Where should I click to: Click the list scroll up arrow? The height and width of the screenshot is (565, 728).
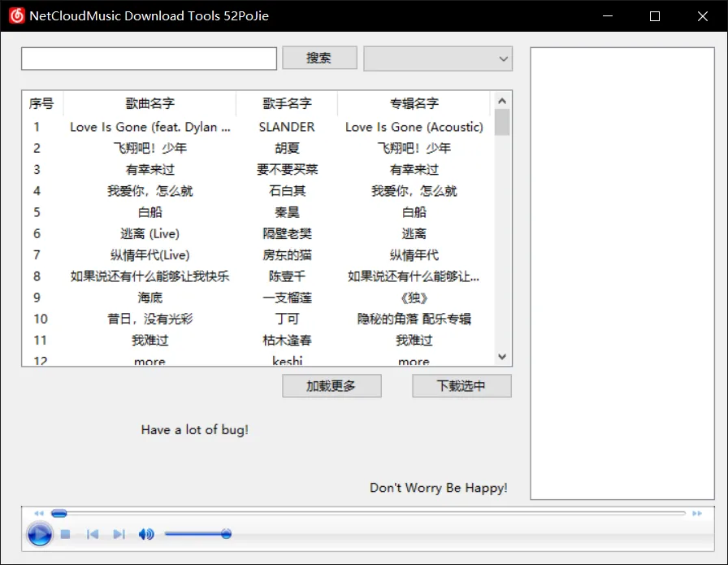tap(502, 101)
